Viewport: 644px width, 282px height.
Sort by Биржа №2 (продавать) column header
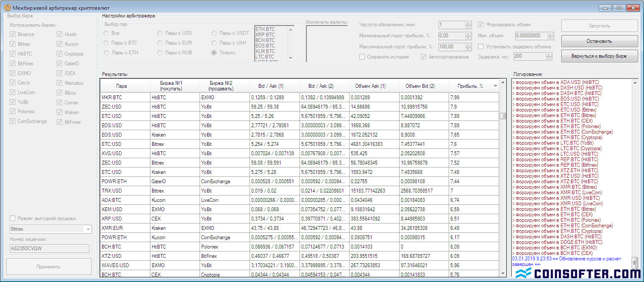(225, 86)
